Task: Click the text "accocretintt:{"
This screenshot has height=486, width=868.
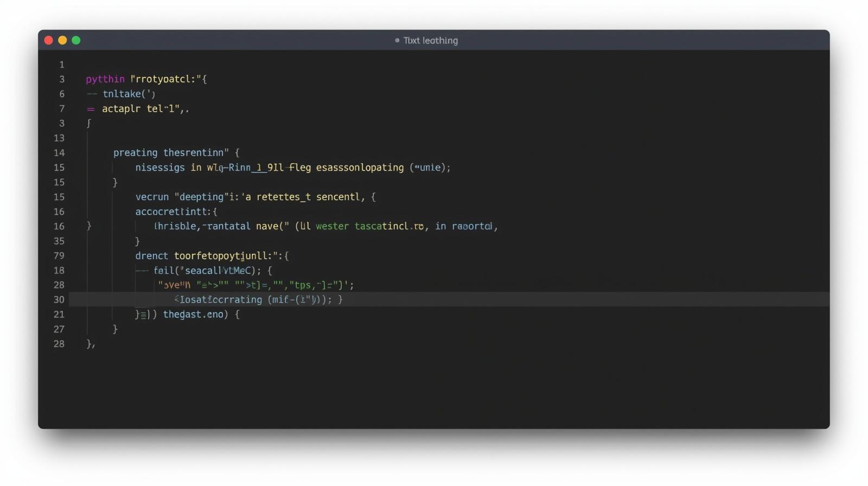Action: point(176,212)
